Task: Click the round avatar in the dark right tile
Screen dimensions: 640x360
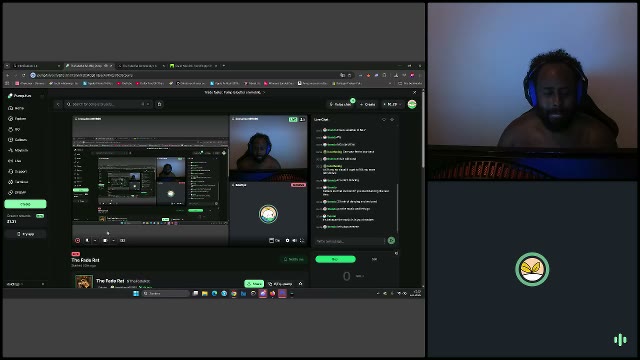Action: click(532, 269)
